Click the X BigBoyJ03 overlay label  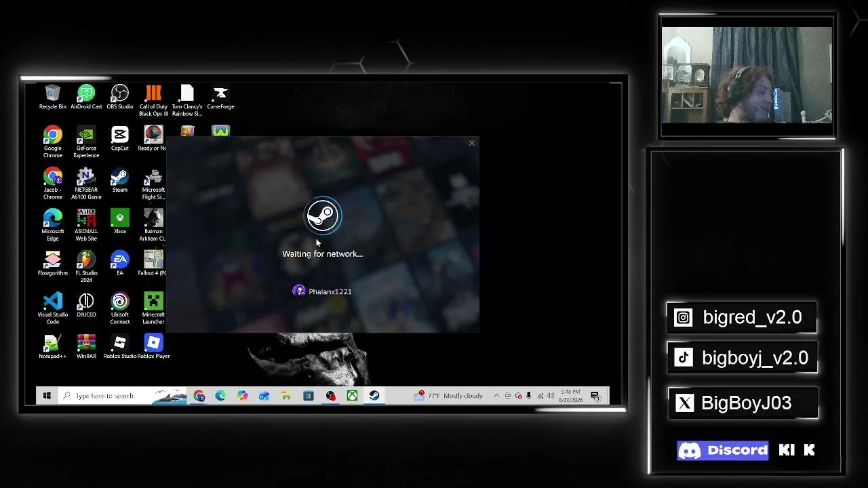point(743,403)
